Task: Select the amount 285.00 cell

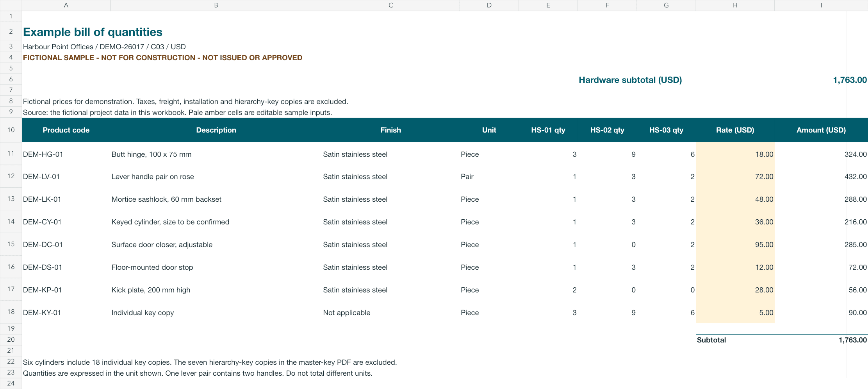Action: point(821,244)
